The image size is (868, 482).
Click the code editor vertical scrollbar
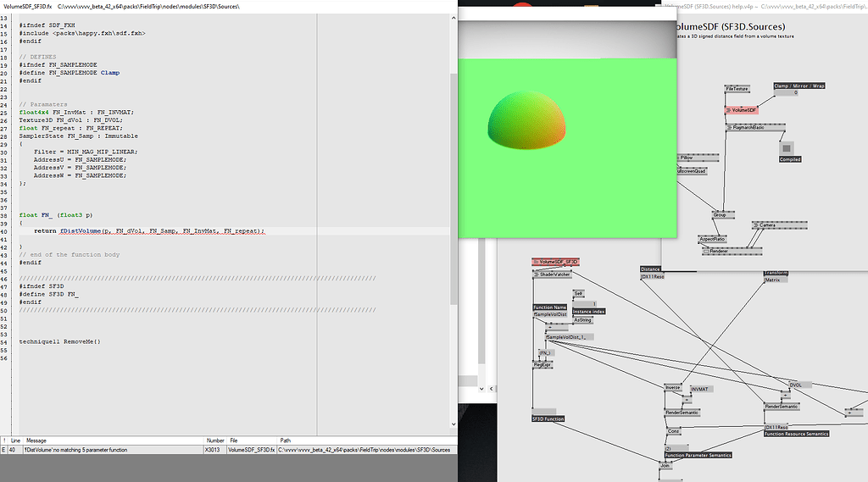tap(453, 169)
